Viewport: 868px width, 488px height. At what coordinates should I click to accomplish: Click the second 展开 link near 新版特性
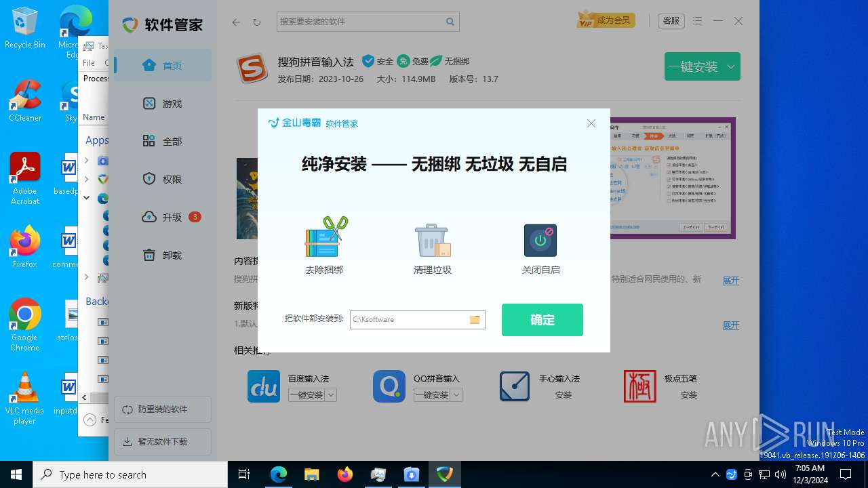click(x=730, y=325)
